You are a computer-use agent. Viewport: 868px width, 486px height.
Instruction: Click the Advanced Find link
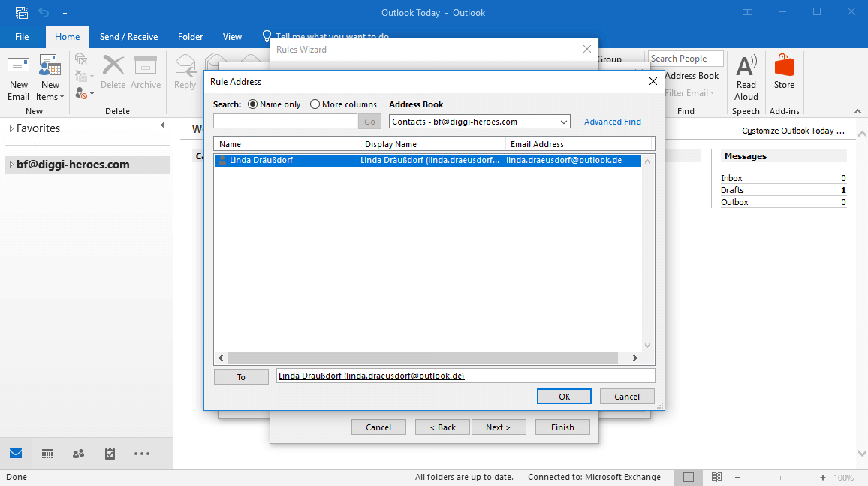[x=612, y=122]
